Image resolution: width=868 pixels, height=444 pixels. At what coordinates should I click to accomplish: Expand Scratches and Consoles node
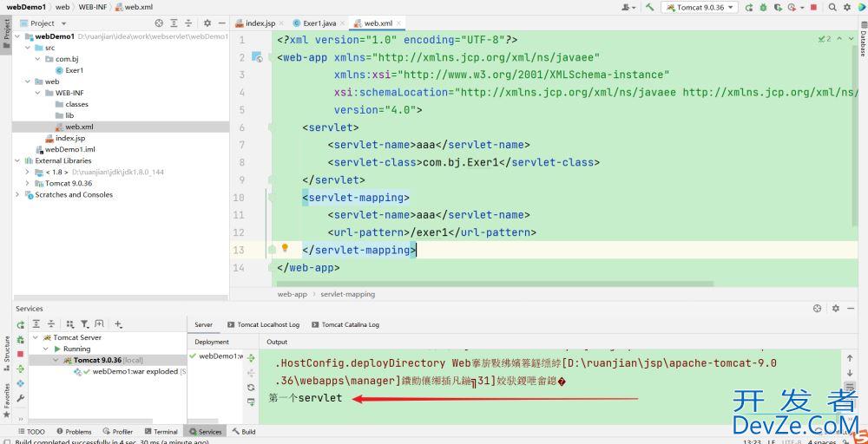coord(17,194)
